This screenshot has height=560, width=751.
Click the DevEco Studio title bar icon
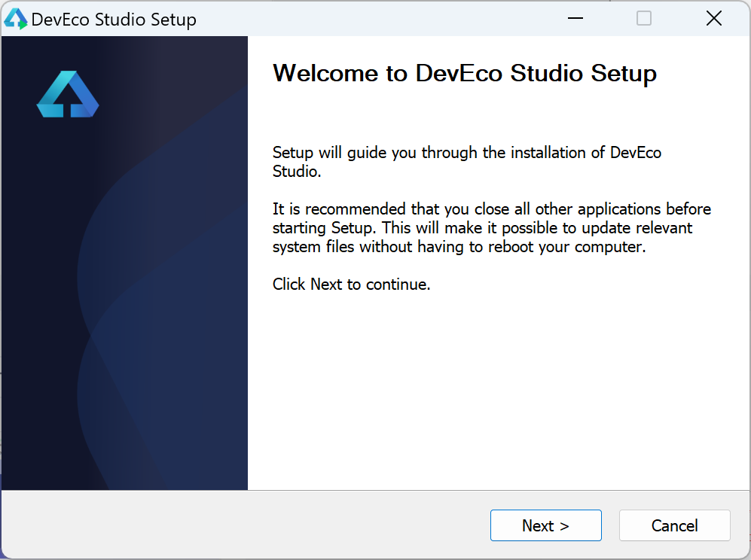pos(15,19)
